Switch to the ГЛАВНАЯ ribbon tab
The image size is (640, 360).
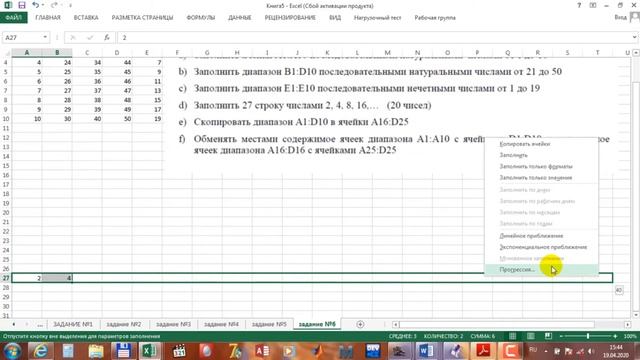pos(48,18)
